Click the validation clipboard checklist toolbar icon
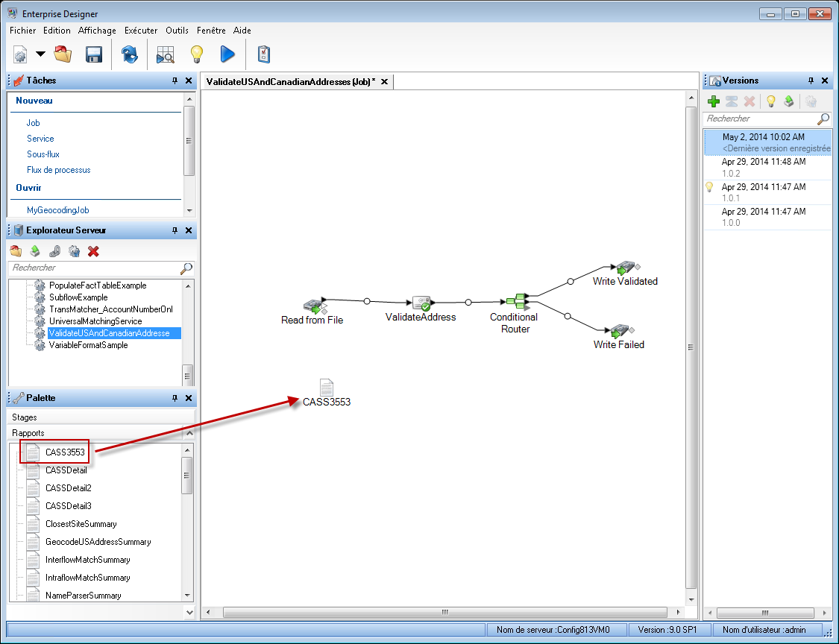Image resolution: width=839 pixels, height=644 pixels. [x=263, y=54]
